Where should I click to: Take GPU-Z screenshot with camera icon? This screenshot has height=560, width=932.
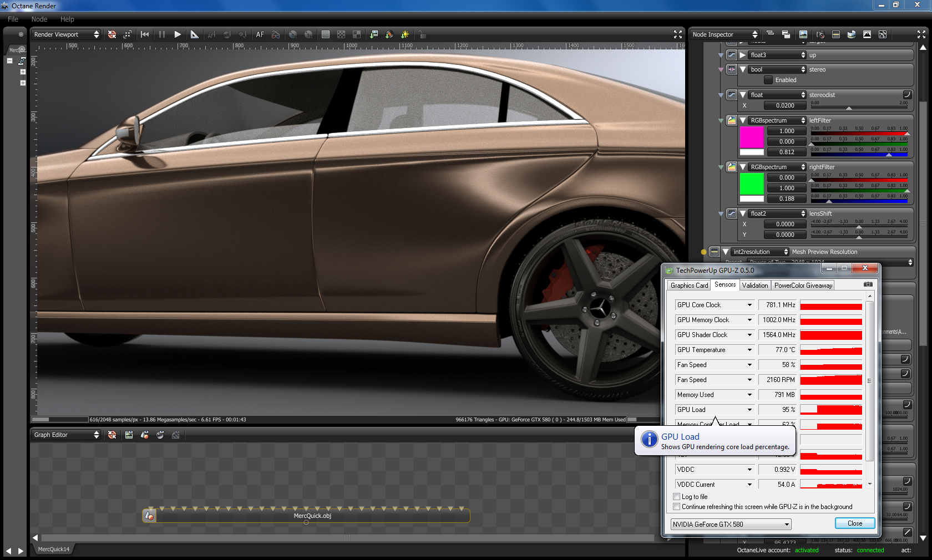coord(868,284)
